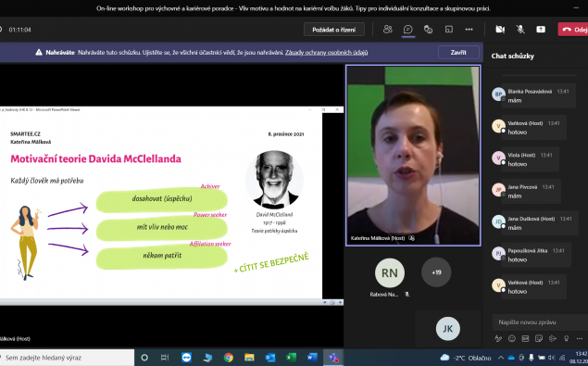Open the sticker picker in chat
This screenshot has height=366, width=588.
tap(539, 338)
